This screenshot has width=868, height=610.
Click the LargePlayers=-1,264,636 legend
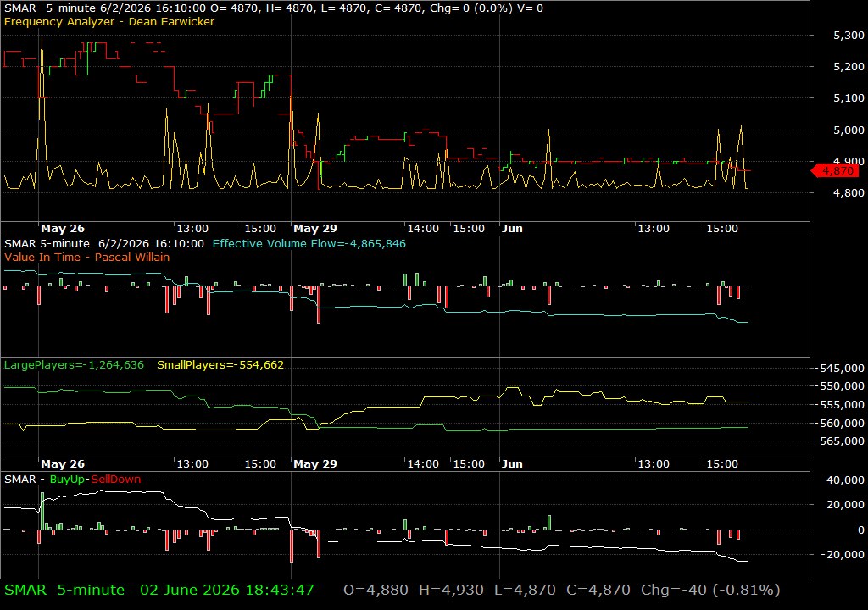pos(74,365)
